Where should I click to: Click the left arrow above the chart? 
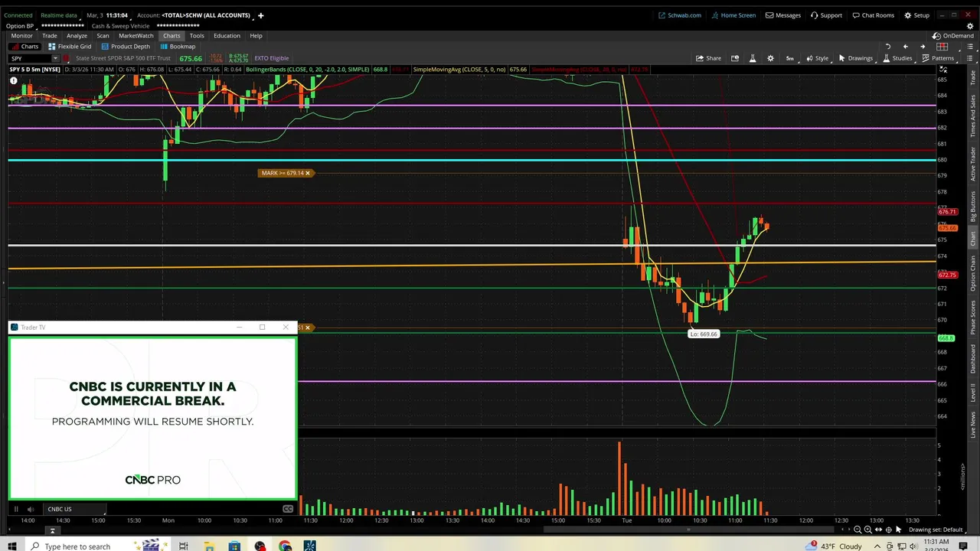pyautogui.click(x=905, y=47)
